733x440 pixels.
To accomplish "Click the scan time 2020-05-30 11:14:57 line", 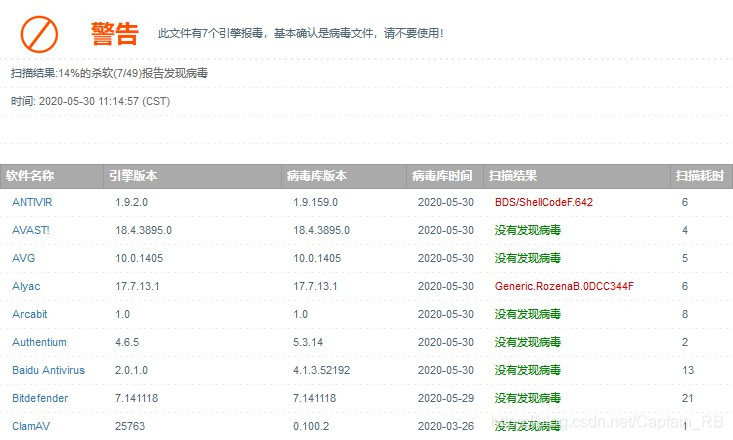I will 91,101.
